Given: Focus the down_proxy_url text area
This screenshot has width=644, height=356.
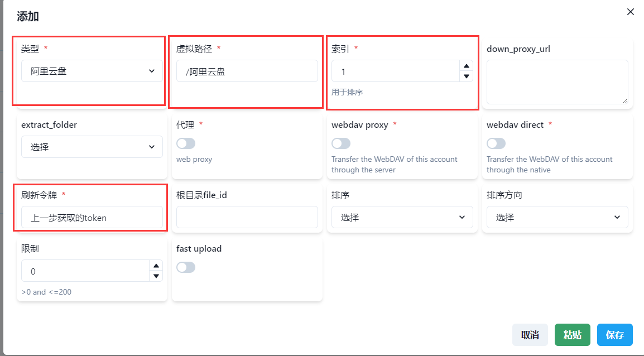Looking at the screenshot, I should (557, 82).
